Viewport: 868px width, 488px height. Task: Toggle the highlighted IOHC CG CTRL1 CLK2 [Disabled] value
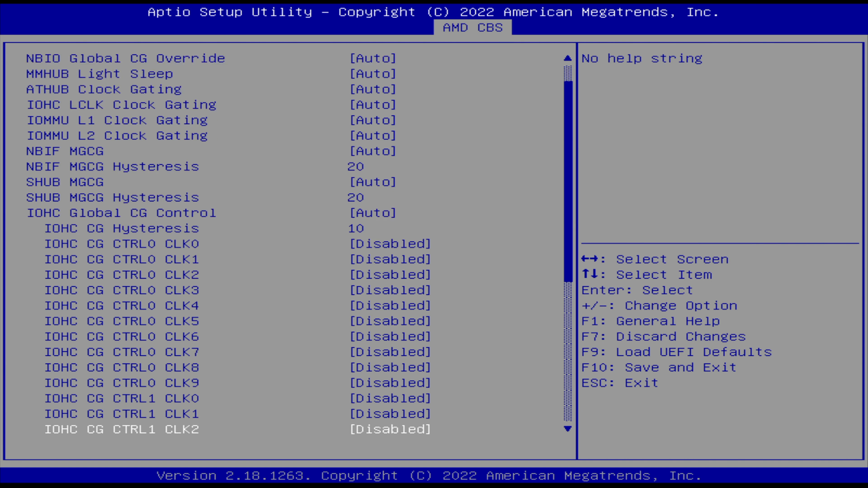(x=390, y=429)
